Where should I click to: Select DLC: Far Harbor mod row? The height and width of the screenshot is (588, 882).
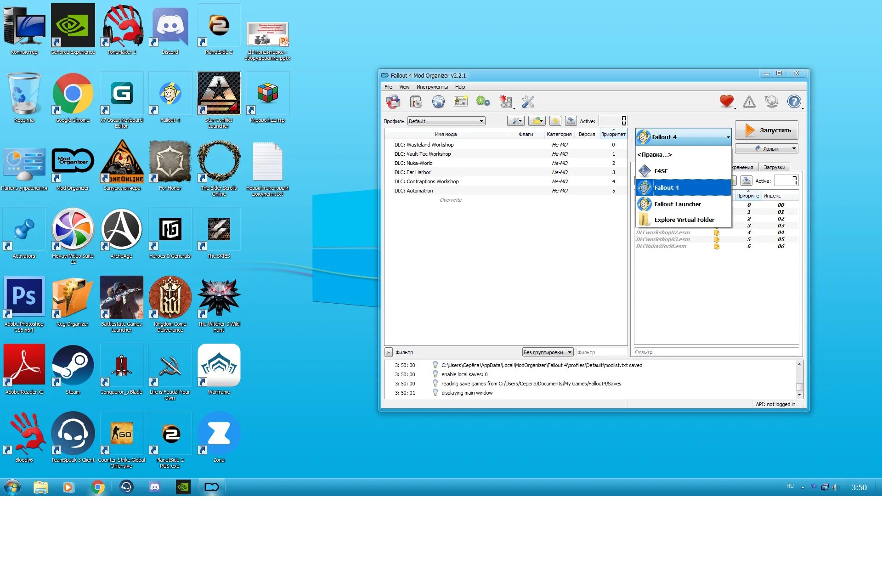point(506,172)
